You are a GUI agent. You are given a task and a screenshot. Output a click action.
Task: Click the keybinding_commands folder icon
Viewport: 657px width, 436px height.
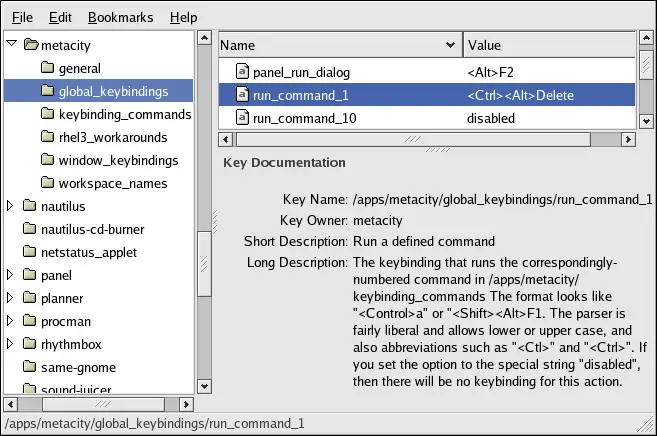pyautogui.click(x=47, y=114)
